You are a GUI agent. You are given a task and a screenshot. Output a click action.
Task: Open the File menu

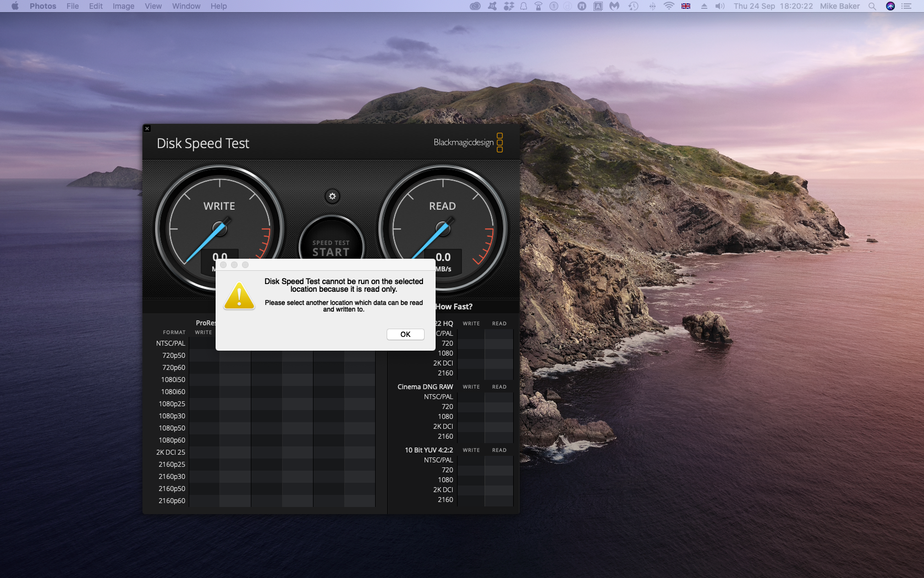(73, 6)
